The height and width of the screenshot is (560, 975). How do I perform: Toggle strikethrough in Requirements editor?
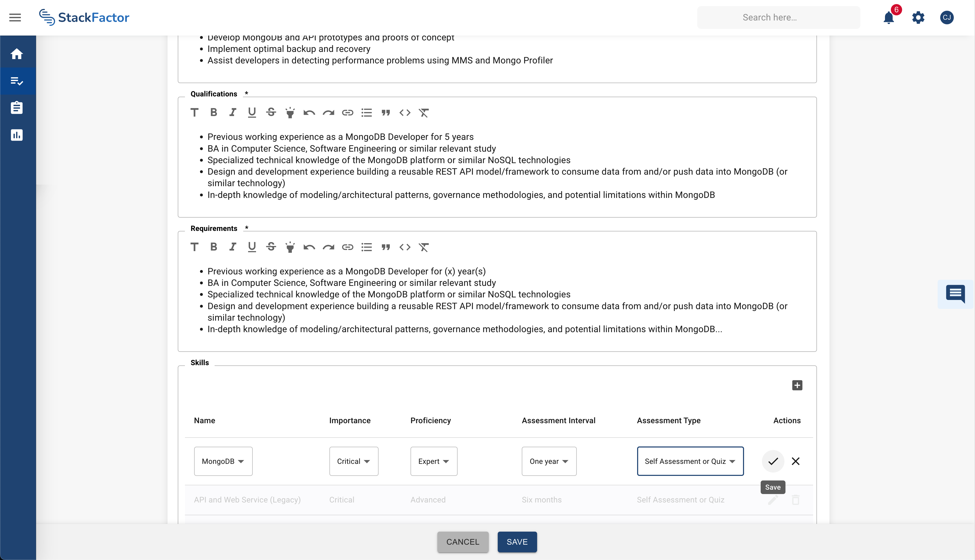click(271, 247)
